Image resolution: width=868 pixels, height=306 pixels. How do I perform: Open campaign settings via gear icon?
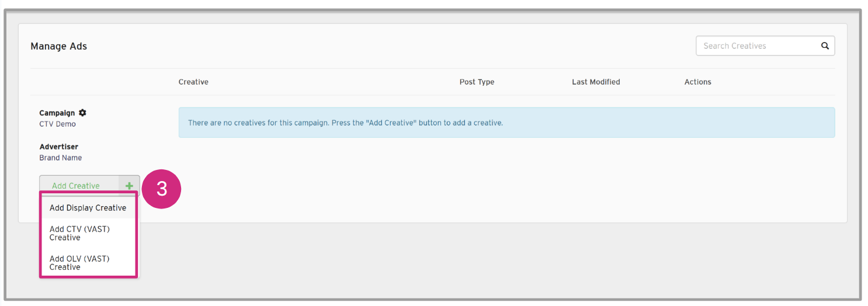point(82,113)
